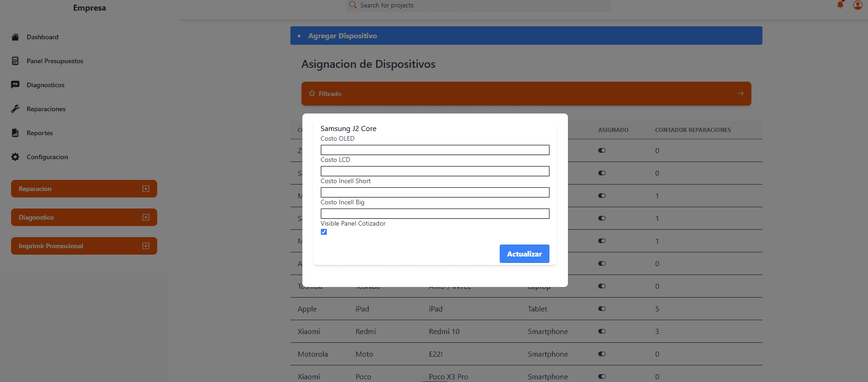Expand the Diagnostico sidebar panel

[x=146, y=217]
